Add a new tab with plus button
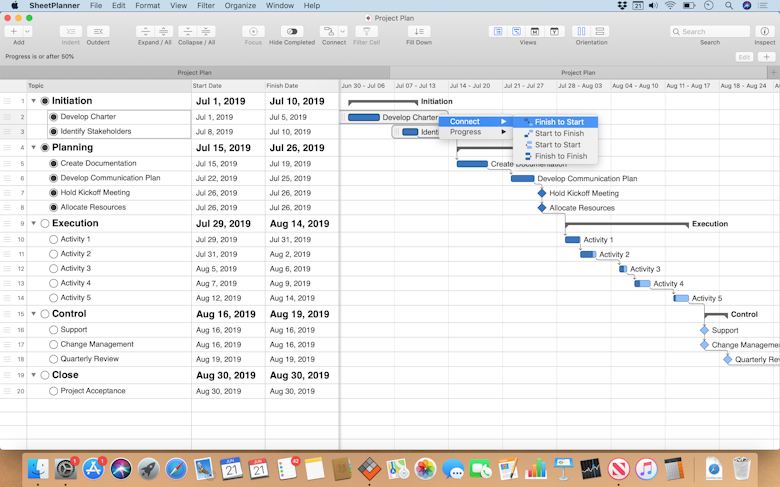The image size is (780, 487). 773,73
